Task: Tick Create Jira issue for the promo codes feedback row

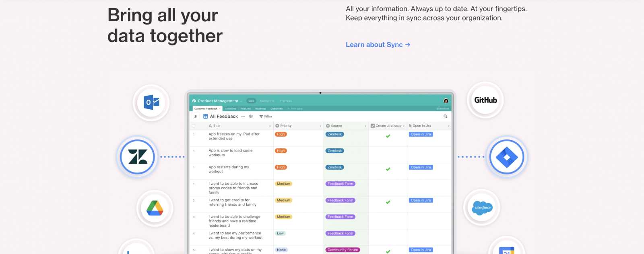Action: pos(388,188)
